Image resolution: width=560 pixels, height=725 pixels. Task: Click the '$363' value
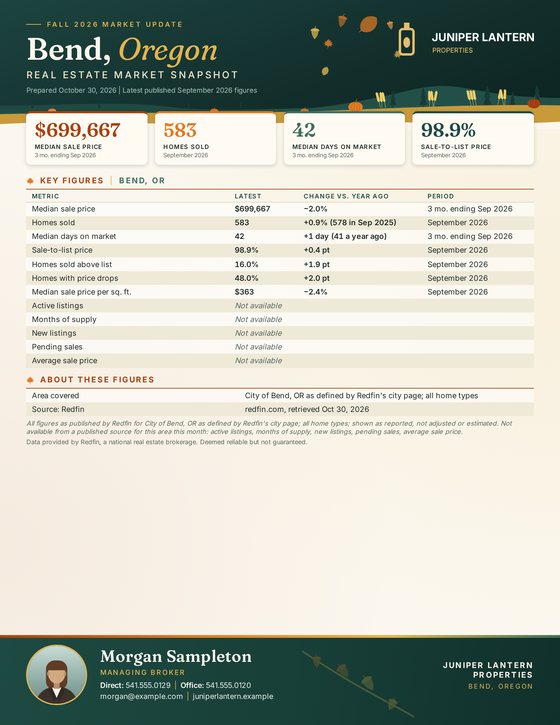(x=244, y=292)
